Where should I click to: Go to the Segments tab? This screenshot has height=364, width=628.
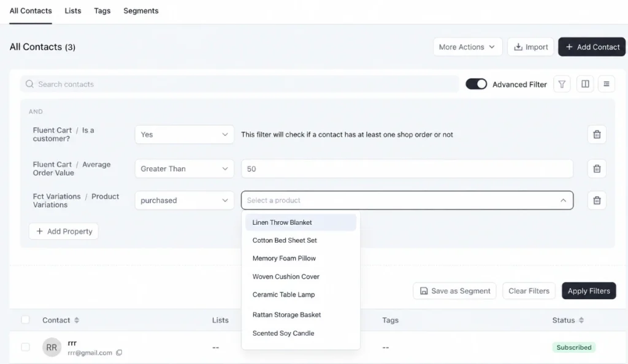pos(141,11)
